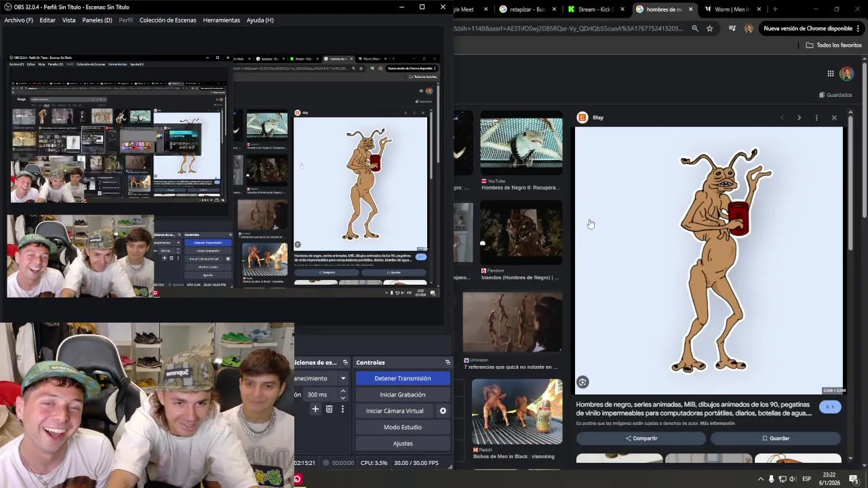The image size is (868, 488).
Task: Go to previous image in viewer
Action: pos(782,118)
